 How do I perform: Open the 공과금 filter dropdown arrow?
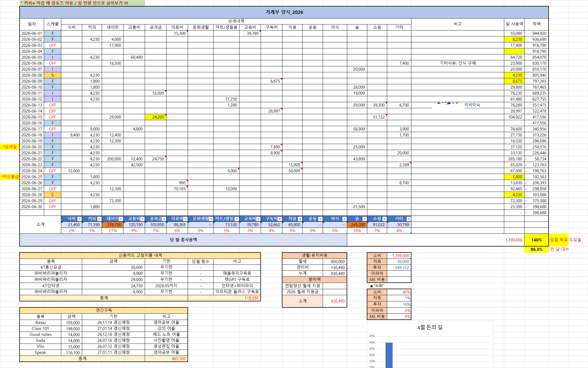(x=164, y=219)
